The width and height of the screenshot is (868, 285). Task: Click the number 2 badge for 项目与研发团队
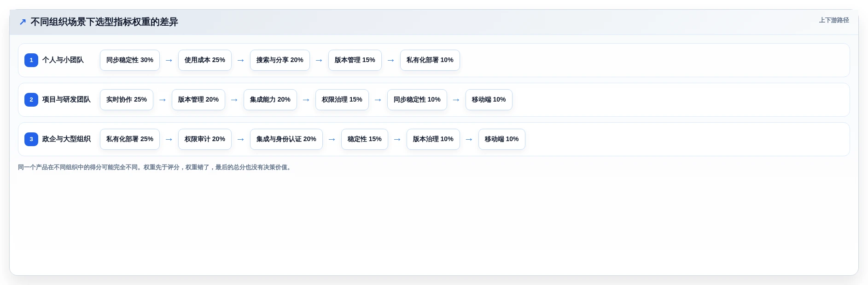click(31, 100)
